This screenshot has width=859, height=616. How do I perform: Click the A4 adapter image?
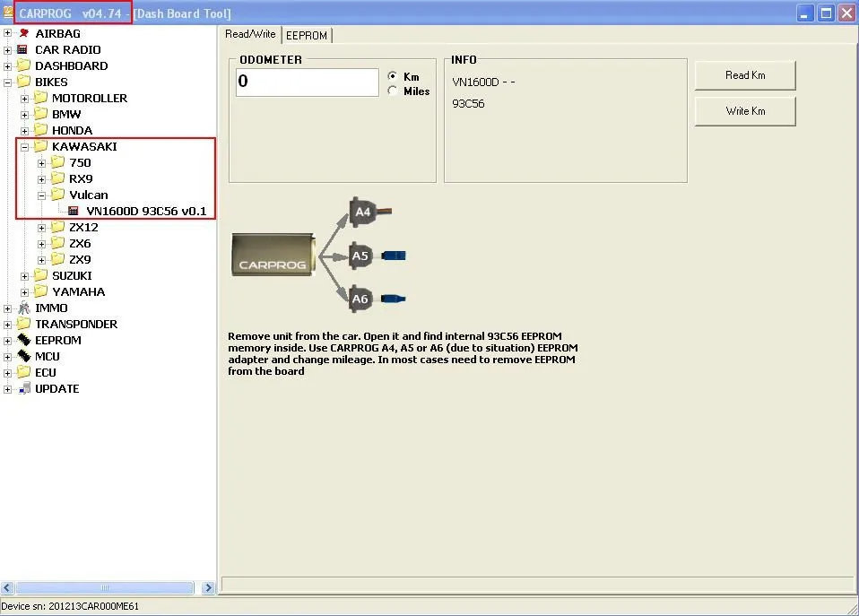pyautogui.click(x=369, y=212)
